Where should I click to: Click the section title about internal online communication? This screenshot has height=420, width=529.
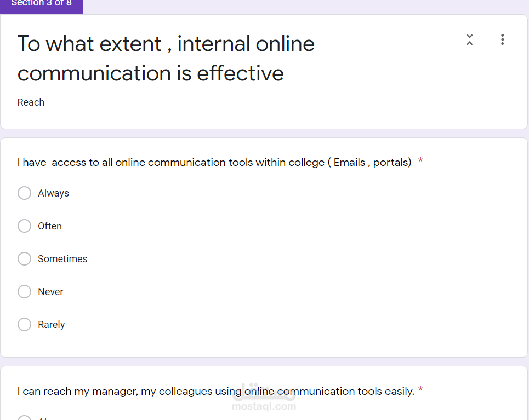tap(166, 58)
